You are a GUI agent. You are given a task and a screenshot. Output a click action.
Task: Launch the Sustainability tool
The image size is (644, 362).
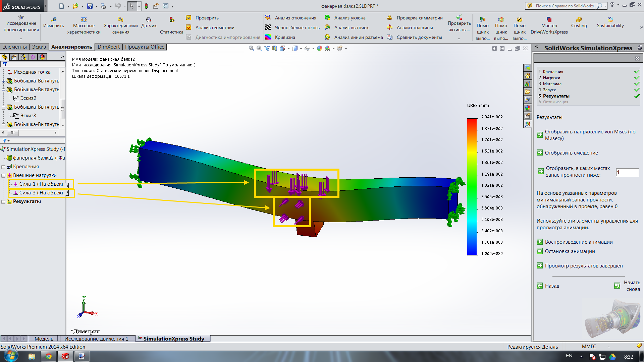click(x=610, y=19)
